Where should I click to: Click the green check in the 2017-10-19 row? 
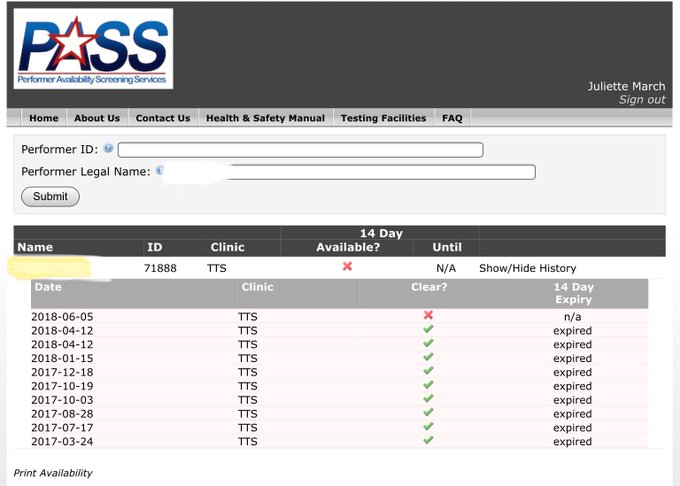428,385
